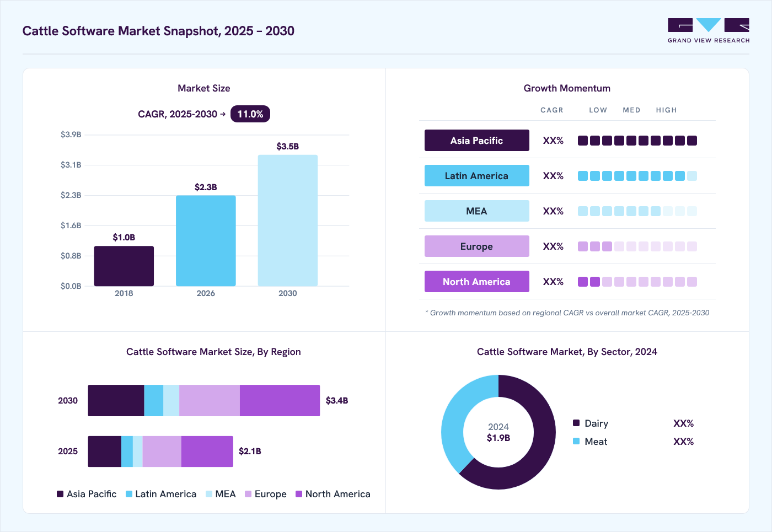This screenshot has height=532, width=772.
Task: Select the 2026 market size bar
Action: pyautogui.click(x=206, y=241)
